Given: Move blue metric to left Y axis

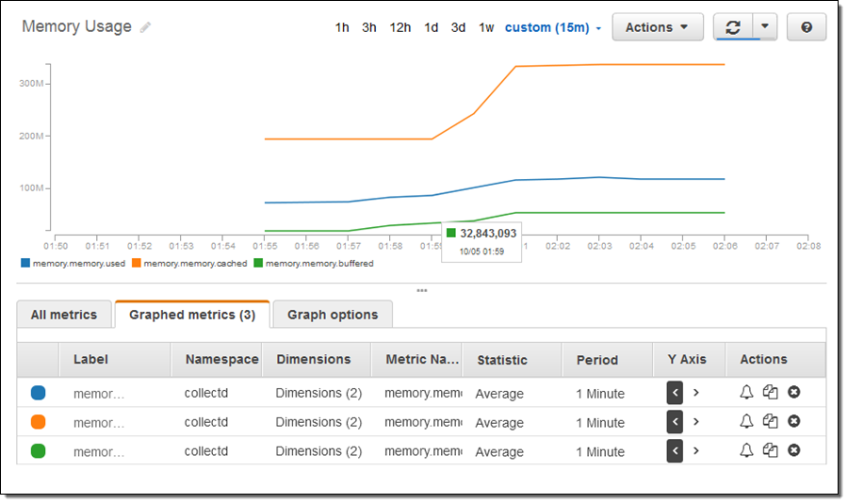Looking at the screenshot, I should pyautogui.click(x=675, y=393).
